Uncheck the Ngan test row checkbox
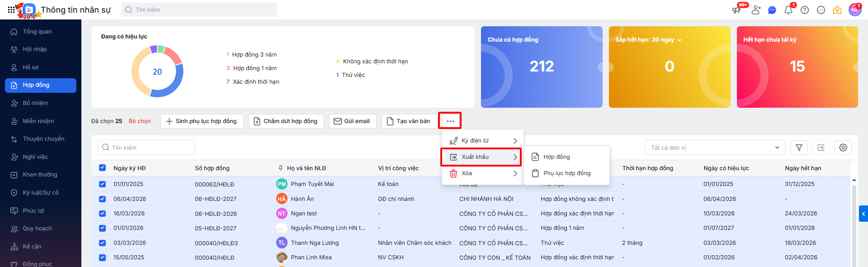The image size is (868, 267). (102, 214)
